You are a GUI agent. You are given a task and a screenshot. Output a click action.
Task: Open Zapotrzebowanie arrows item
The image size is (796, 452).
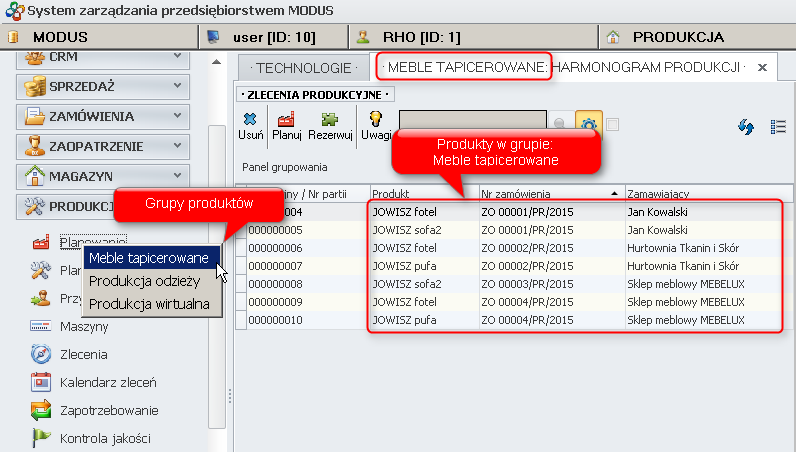(x=41, y=410)
